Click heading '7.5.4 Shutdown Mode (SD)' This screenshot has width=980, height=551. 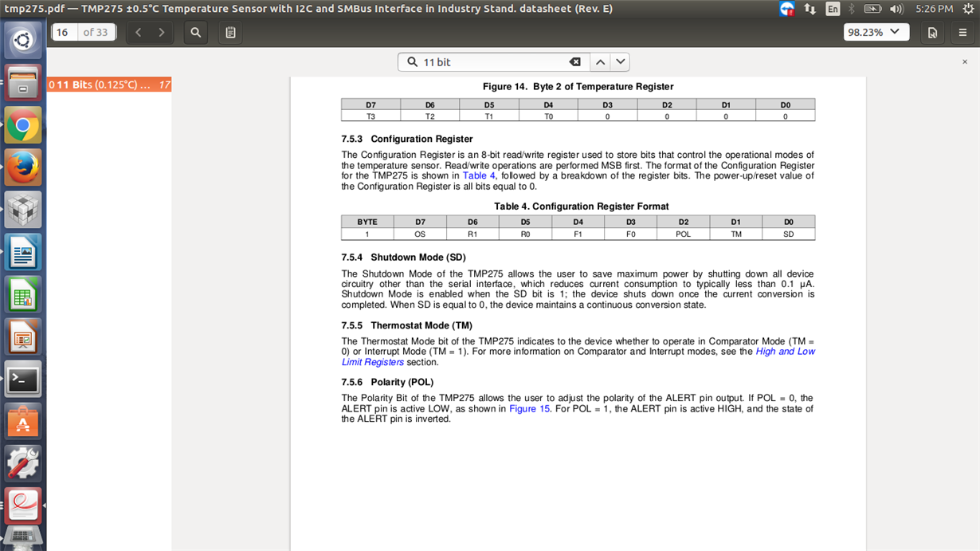click(x=403, y=258)
